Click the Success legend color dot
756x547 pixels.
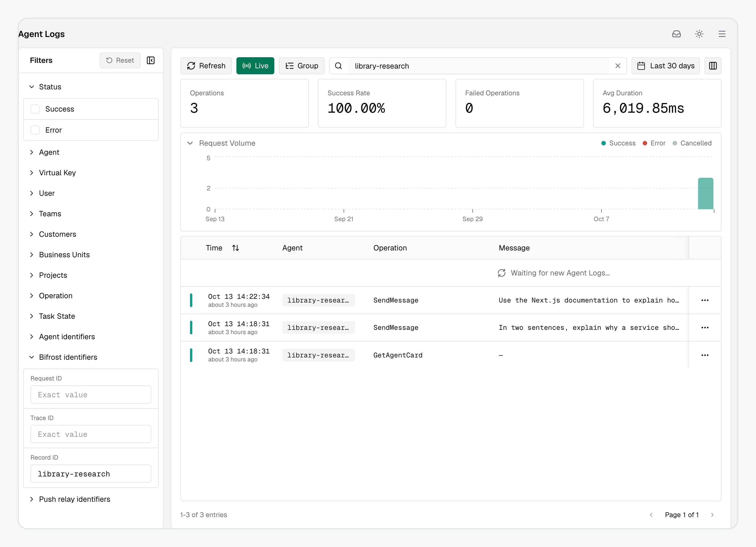point(603,143)
